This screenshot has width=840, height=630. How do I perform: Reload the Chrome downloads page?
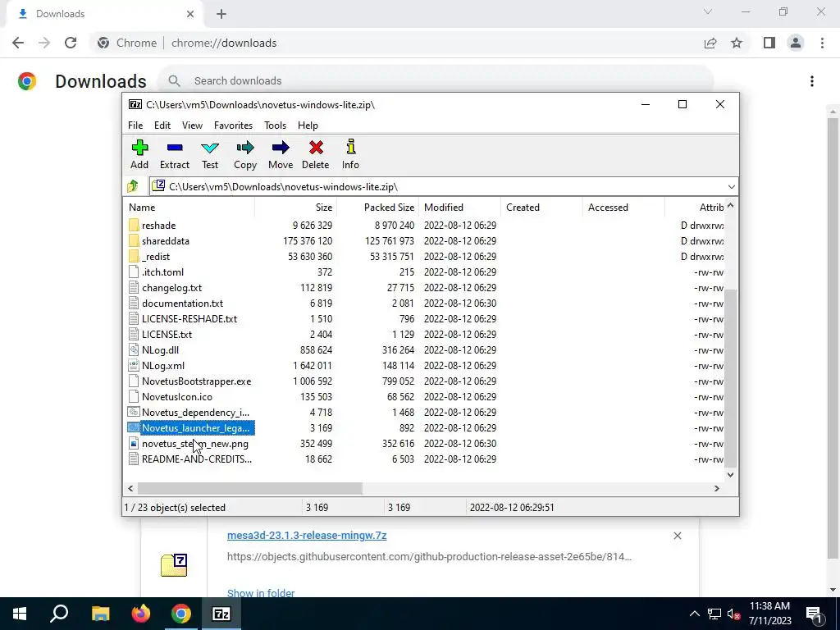coord(71,43)
